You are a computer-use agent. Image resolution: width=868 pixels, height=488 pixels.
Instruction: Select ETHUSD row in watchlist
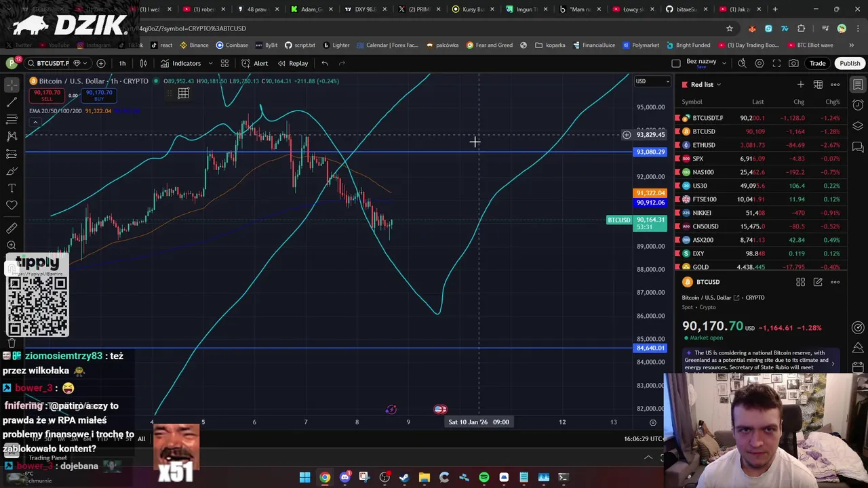pyautogui.click(x=759, y=145)
